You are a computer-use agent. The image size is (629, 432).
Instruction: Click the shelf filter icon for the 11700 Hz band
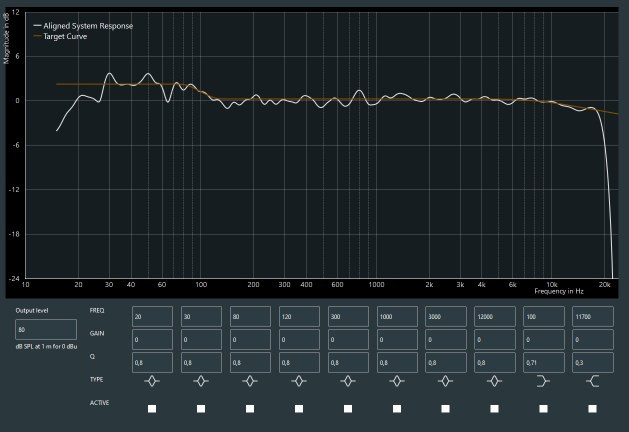(592, 381)
